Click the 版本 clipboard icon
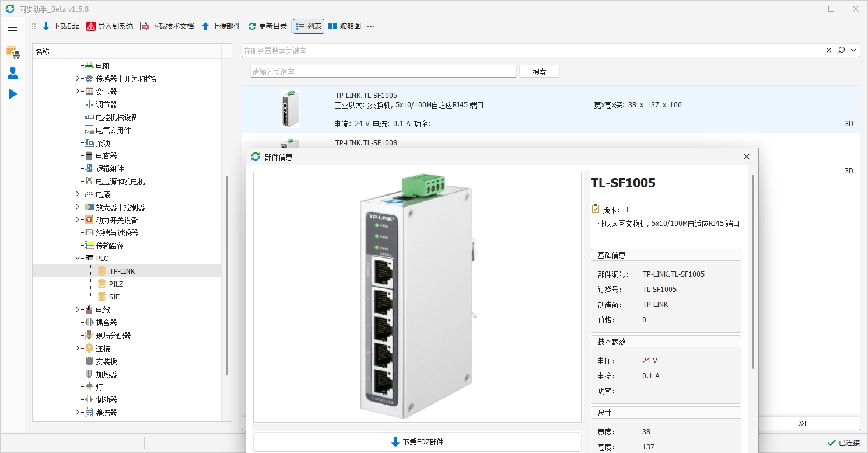868x453 pixels. tap(596, 209)
